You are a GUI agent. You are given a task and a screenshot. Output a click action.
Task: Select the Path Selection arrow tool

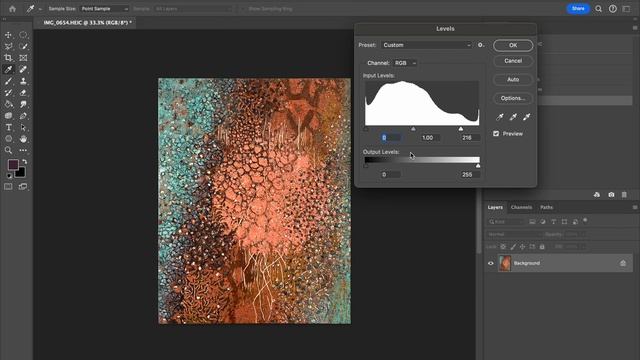pos(23,127)
